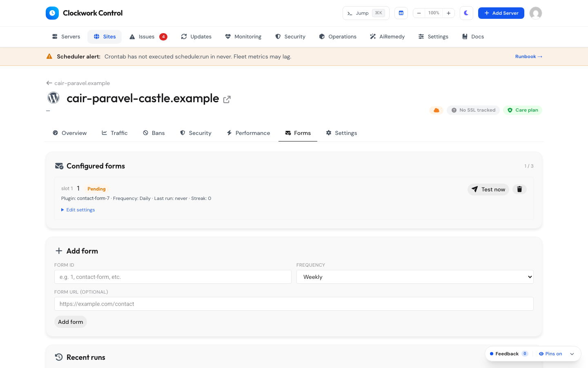This screenshot has width=588, height=368.
Task: Go back using the arrow beside cair-paravel.example
Action: [49, 83]
